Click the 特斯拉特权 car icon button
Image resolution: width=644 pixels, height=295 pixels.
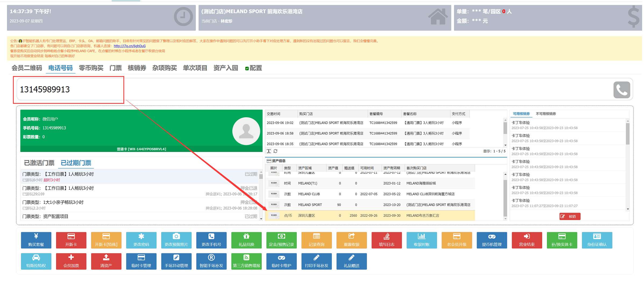coord(36,261)
